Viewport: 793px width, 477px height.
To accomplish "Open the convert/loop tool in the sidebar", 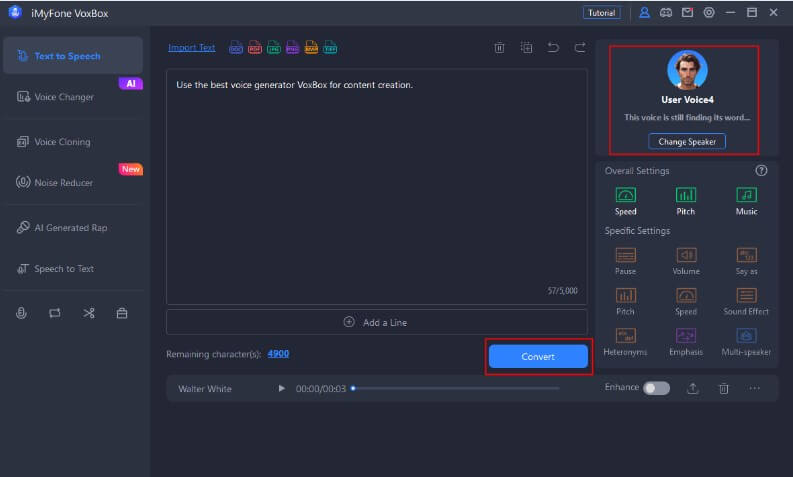I will point(55,313).
